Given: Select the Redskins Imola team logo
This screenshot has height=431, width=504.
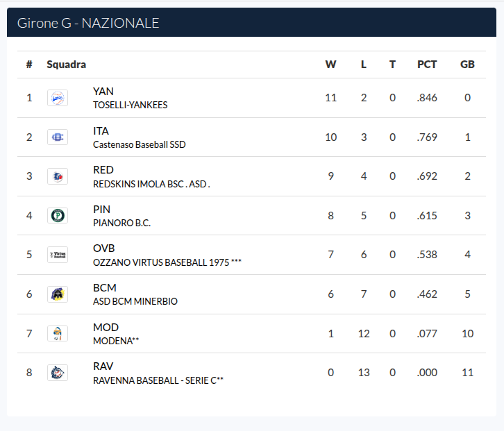Looking at the screenshot, I should [x=58, y=176].
